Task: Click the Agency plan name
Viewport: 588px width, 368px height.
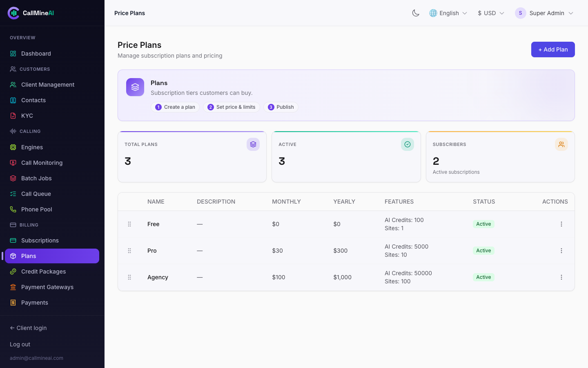Action: [x=158, y=277]
